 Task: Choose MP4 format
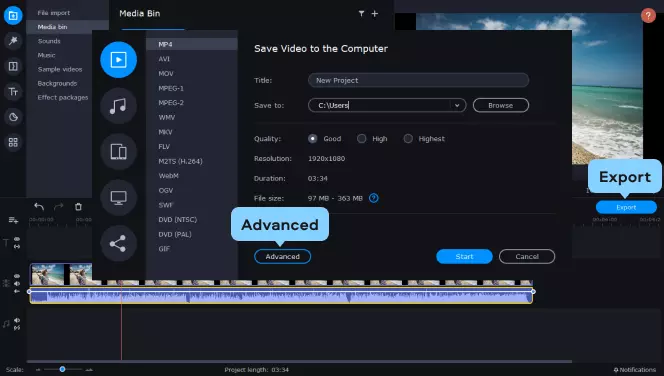(x=192, y=44)
